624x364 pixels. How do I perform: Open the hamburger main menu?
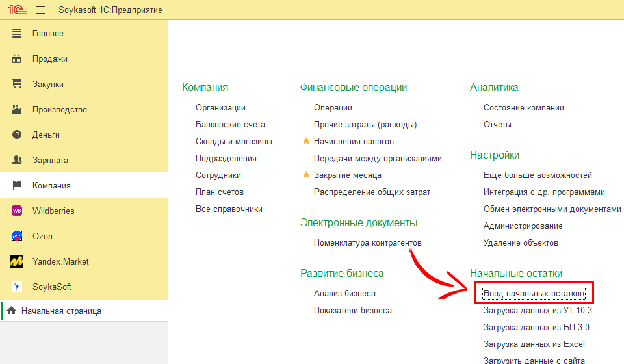point(41,10)
